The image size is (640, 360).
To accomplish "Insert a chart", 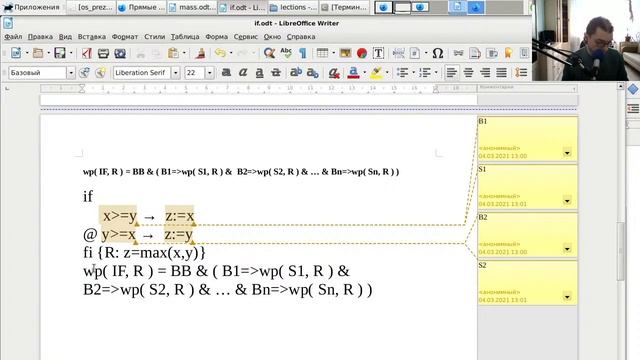I will (x=362, y=53).
